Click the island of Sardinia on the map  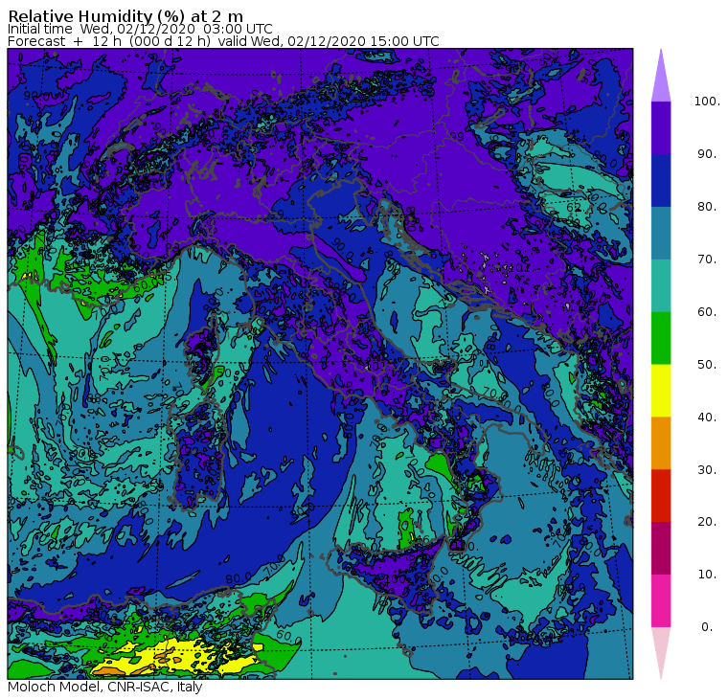tap(199, 455)
